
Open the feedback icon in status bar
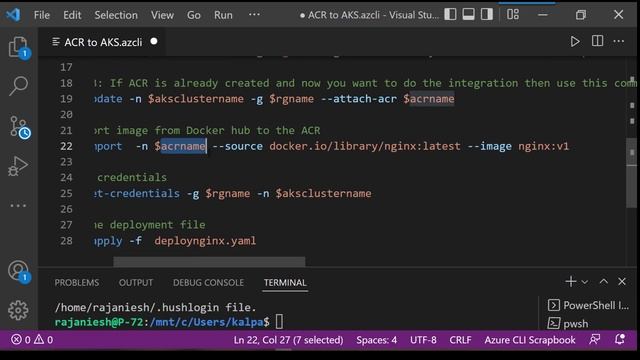(x=595, y=339)
